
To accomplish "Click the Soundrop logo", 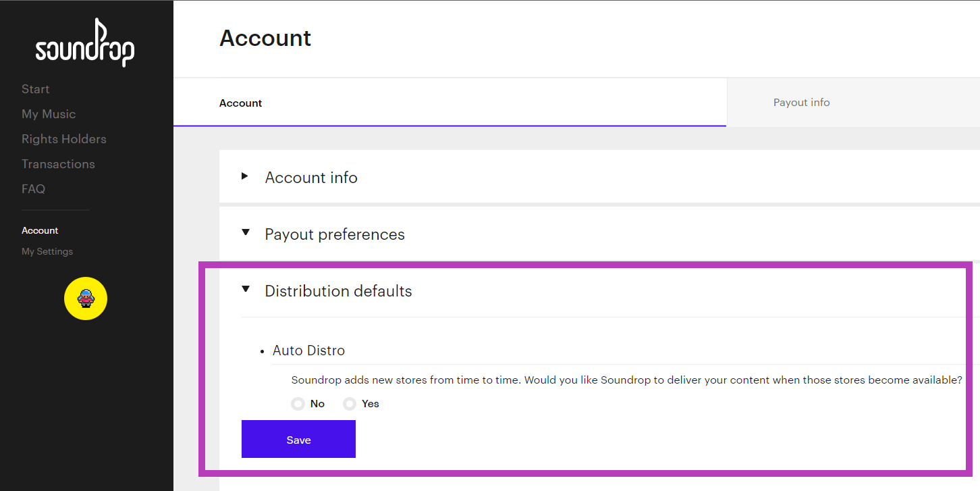I will click(85, 43).
